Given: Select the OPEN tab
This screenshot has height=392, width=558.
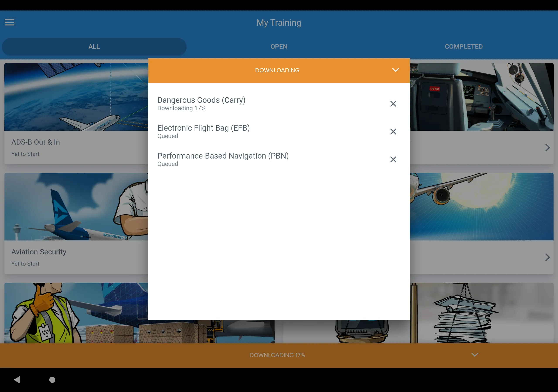Looking at the screenshot, I should 279,46.
